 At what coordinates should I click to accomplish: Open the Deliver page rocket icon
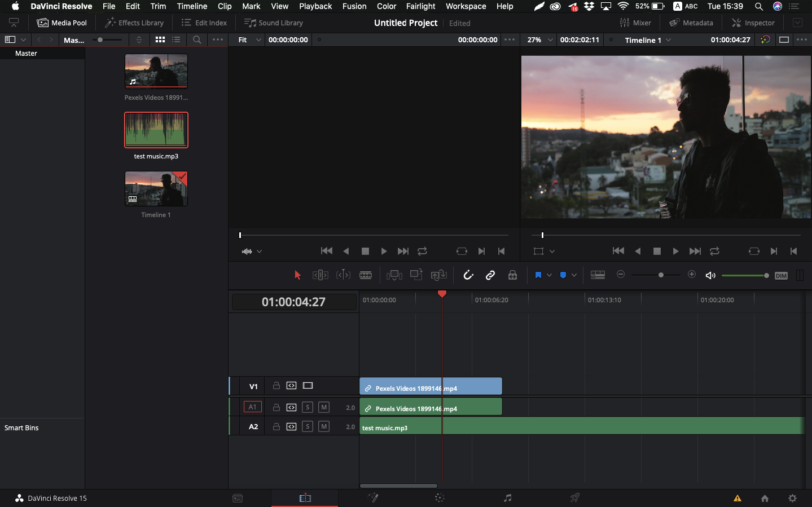coord(574,498)
